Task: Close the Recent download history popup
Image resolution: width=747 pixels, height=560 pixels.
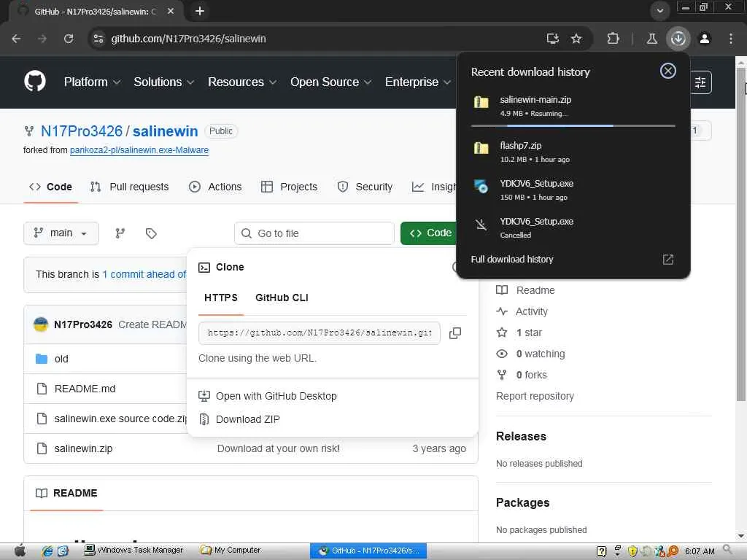Action: point(668,71)
